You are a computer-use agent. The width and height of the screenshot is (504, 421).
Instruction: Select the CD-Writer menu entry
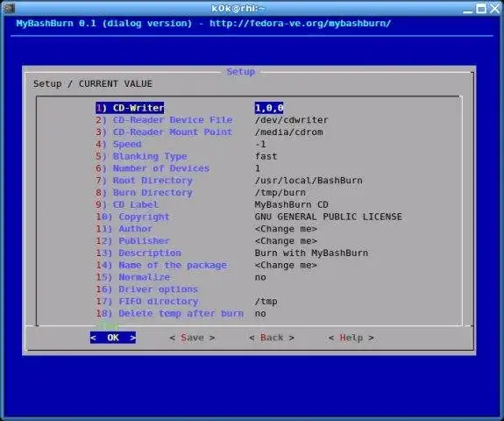tap(130, 108)
